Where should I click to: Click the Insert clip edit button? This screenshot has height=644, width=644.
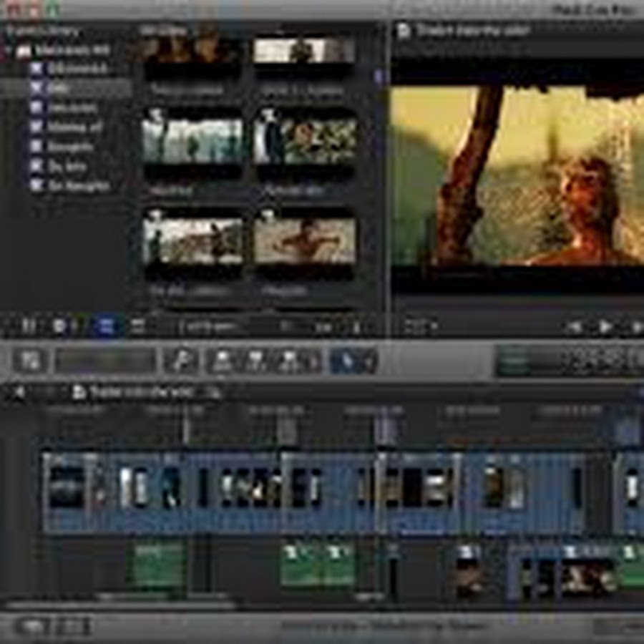[x=255, y=361]
